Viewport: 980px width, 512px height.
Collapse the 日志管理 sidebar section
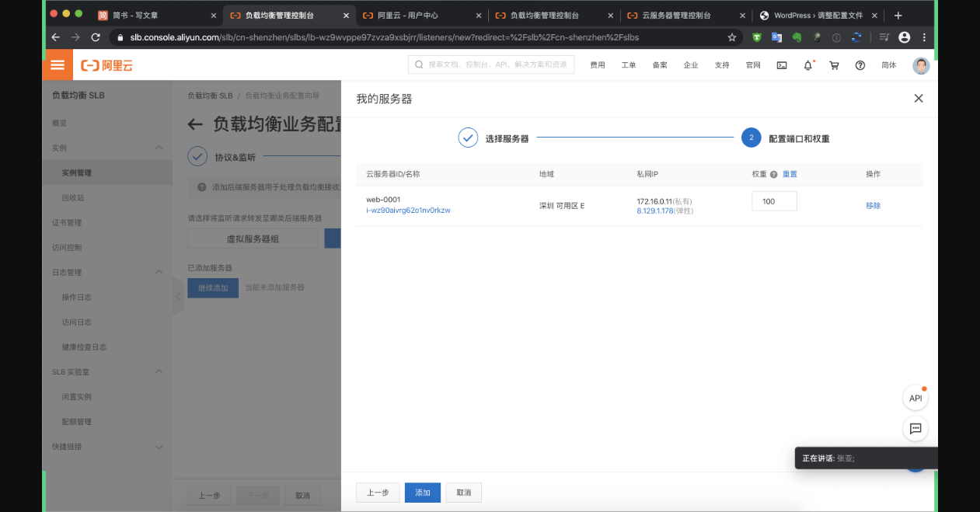pos(159,272)
